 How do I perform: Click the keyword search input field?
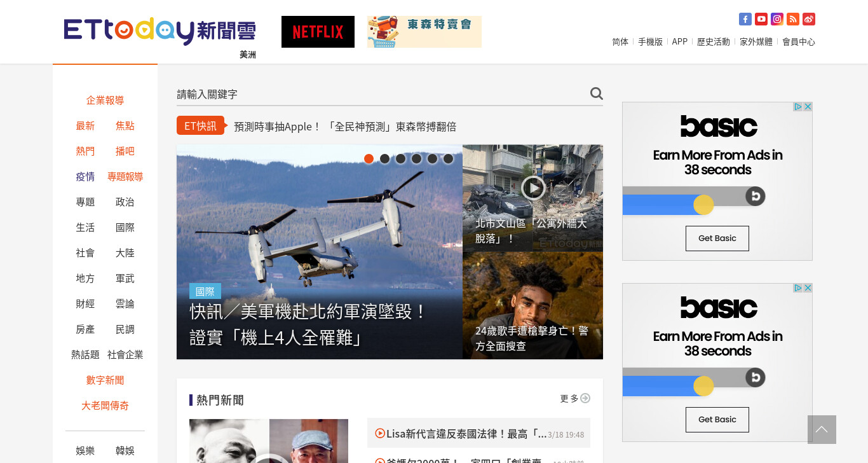coord(381,94)
